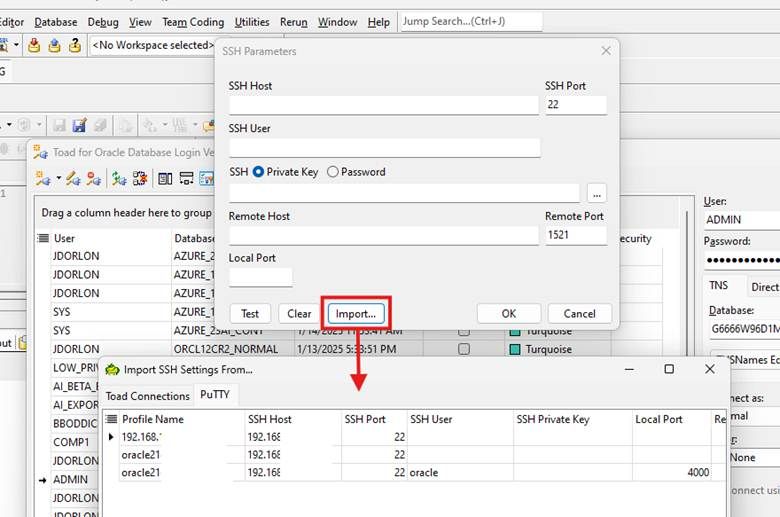Open the None dropdown in login panel

point(754,458)
